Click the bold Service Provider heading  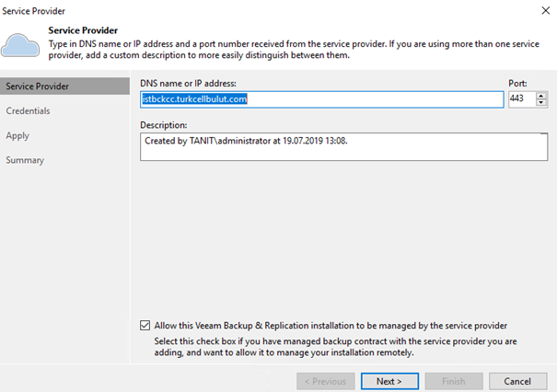coord(83,30)
